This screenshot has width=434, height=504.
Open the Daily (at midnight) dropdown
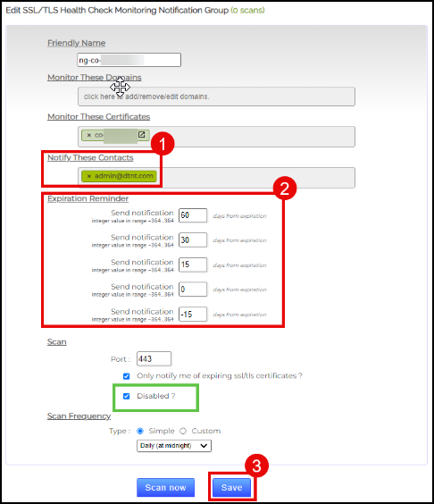(174, 446)
